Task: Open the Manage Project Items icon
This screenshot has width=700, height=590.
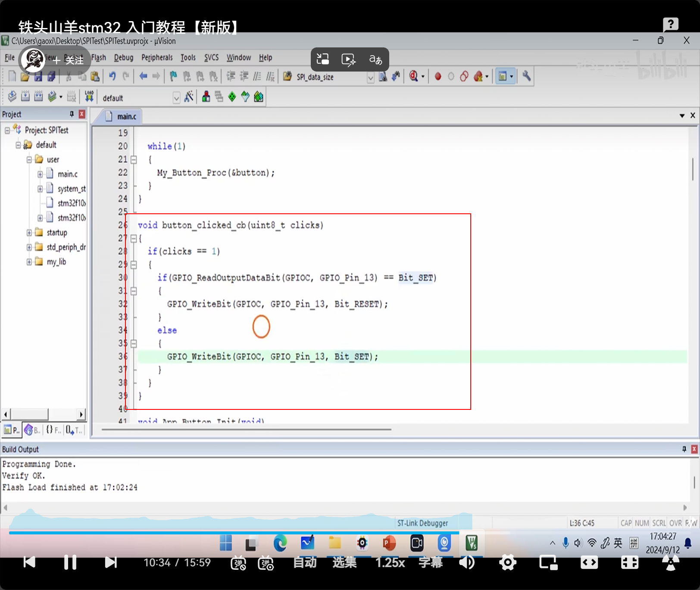Action: pos(206,97)
